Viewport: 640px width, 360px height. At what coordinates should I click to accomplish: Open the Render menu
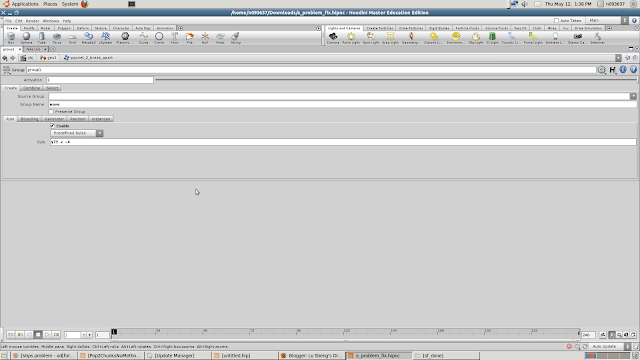33,21
